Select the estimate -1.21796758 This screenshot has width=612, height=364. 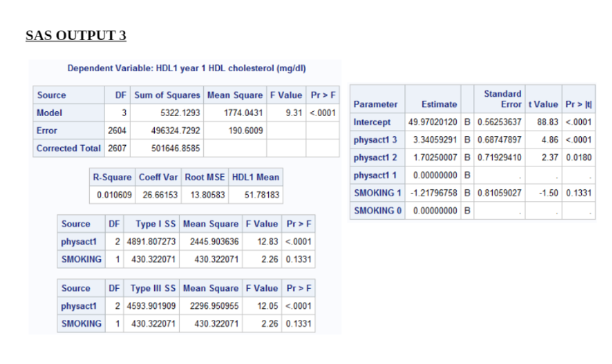(x=434, y=193)
